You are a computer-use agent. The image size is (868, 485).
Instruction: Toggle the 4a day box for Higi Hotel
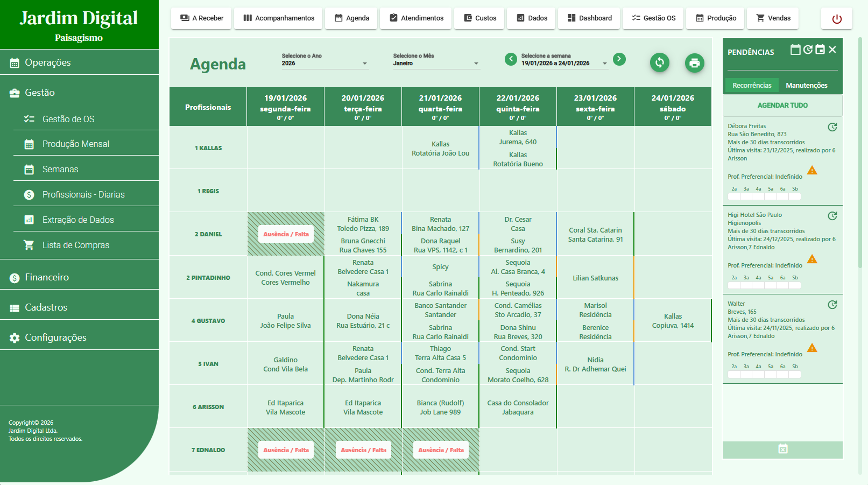(x=758, y=285)
